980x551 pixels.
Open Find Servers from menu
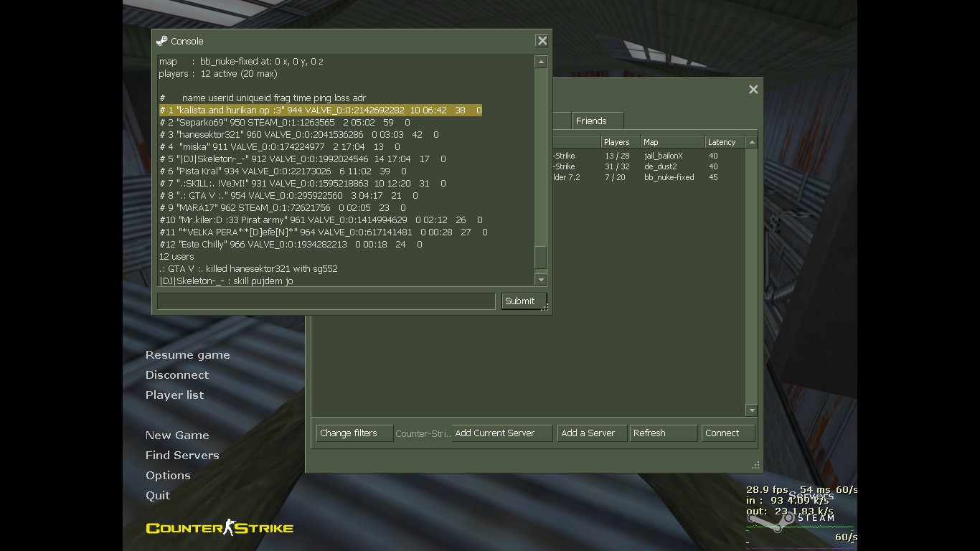182,456
